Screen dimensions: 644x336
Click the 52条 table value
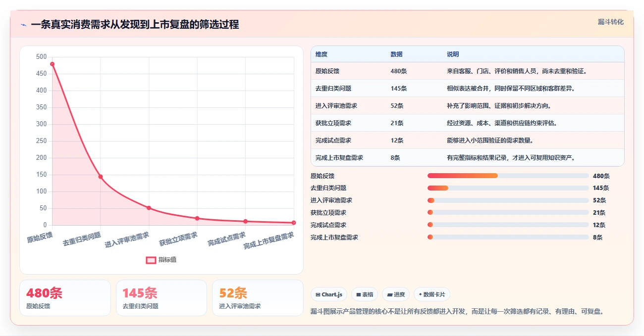point(397,106)
